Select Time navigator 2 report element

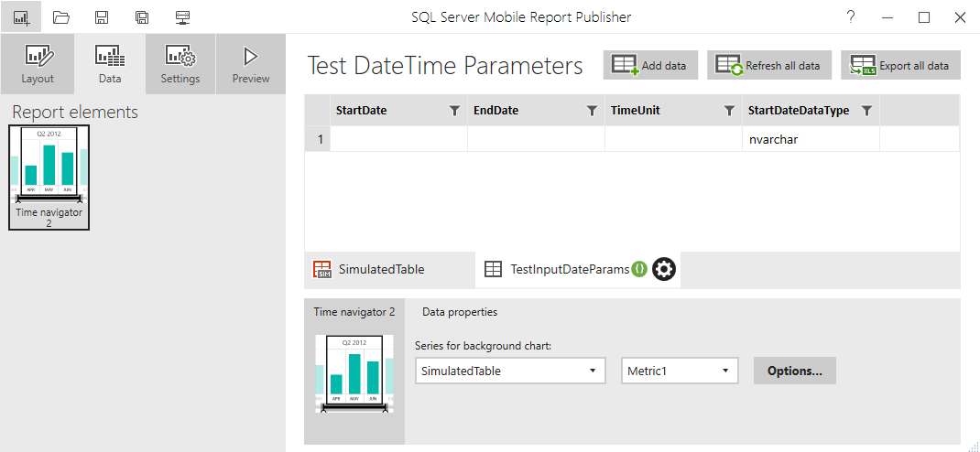(49, 178)
